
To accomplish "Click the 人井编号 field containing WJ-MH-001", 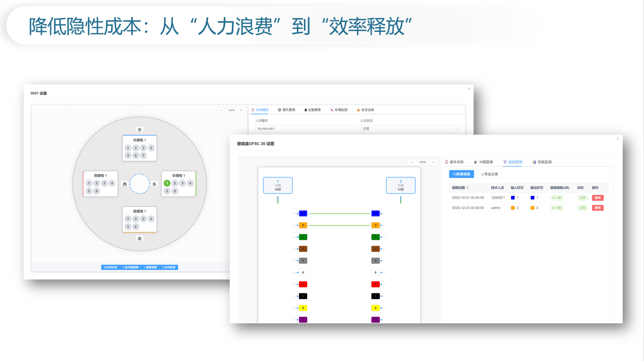I will click(305, 129).
